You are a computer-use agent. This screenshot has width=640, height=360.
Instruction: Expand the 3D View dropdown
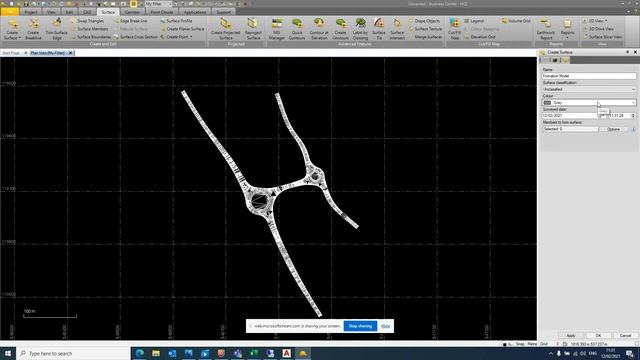click(595, 21)
